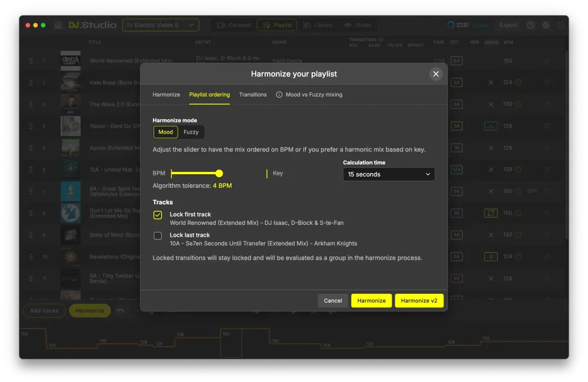Click the undo arrow icon near bottom Harmonize button
This screenshot has height=382, width=588.
pos(121,311)
